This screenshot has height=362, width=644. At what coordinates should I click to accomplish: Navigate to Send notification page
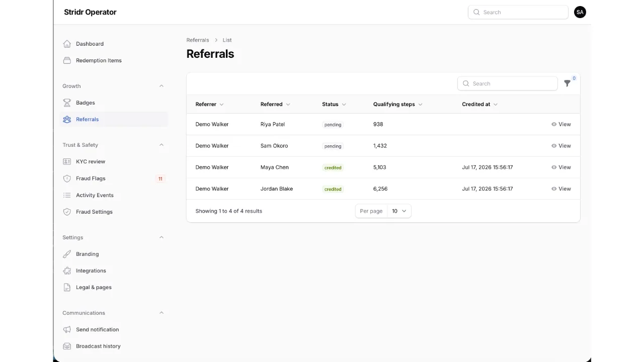(x=115, y=329)
